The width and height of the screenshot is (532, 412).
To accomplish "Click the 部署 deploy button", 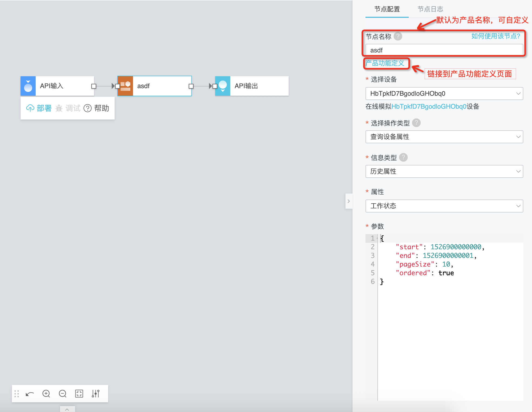I will tap(39, 108).
